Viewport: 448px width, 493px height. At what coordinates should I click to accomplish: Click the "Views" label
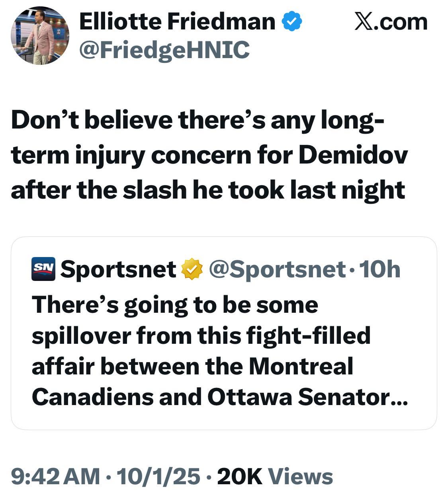point(300,476)
